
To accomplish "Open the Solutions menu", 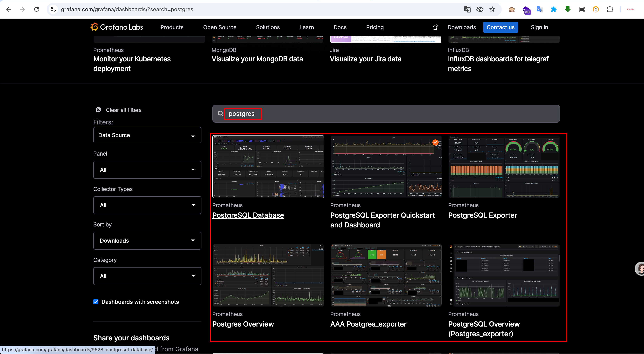I will [x=268, y=27].
